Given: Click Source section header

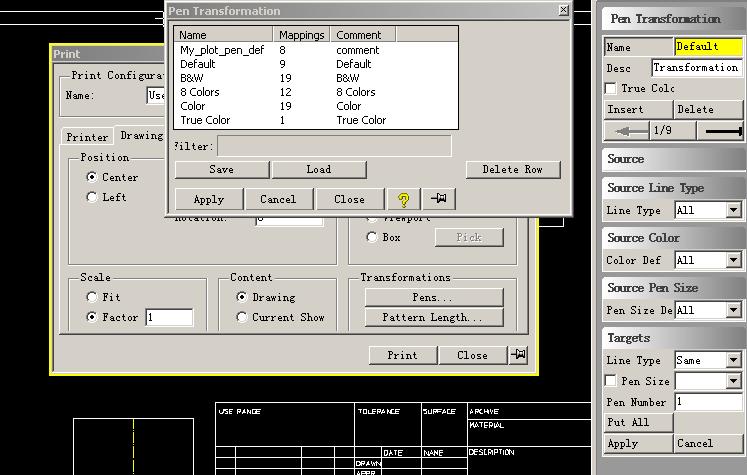Looking at the screenshot, I should click(x=674, y=159).
